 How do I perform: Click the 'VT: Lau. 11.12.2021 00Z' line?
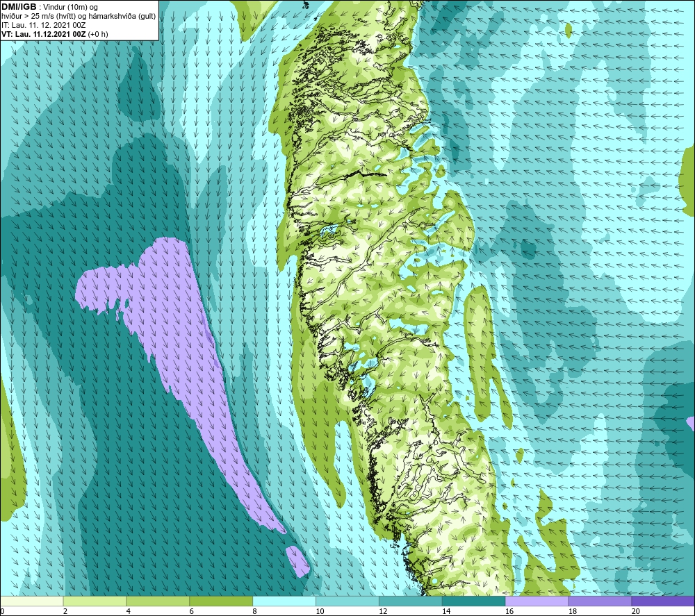click(x=44, y=34)
